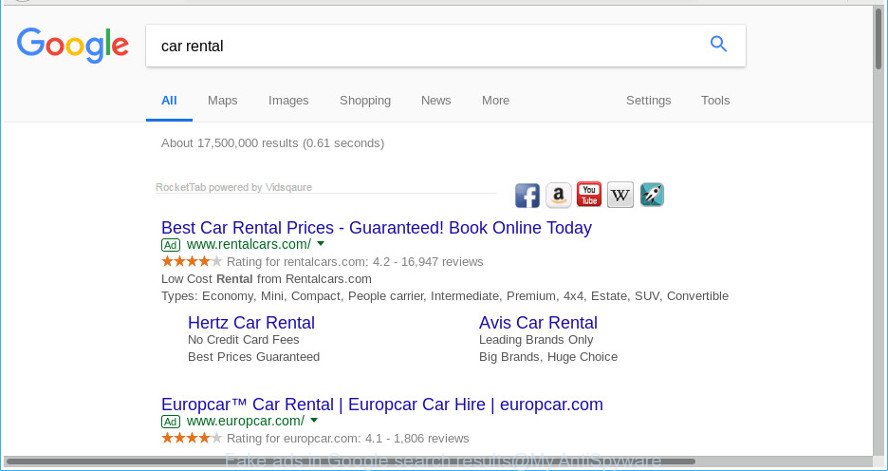This screenshot has height=471, width=888.
Task: Click the horizontal scrollbar thumb
Action: tap(350, 463)
